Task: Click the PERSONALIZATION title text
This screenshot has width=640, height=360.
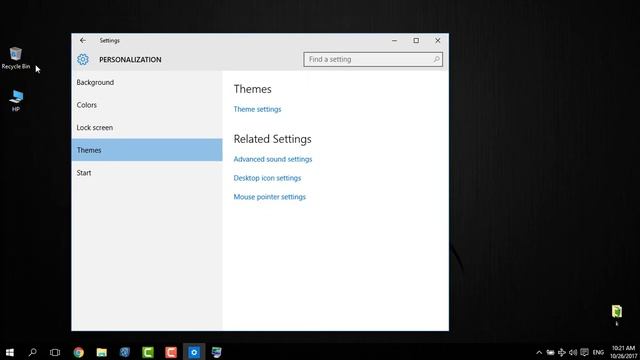Action: coord(130,60)
